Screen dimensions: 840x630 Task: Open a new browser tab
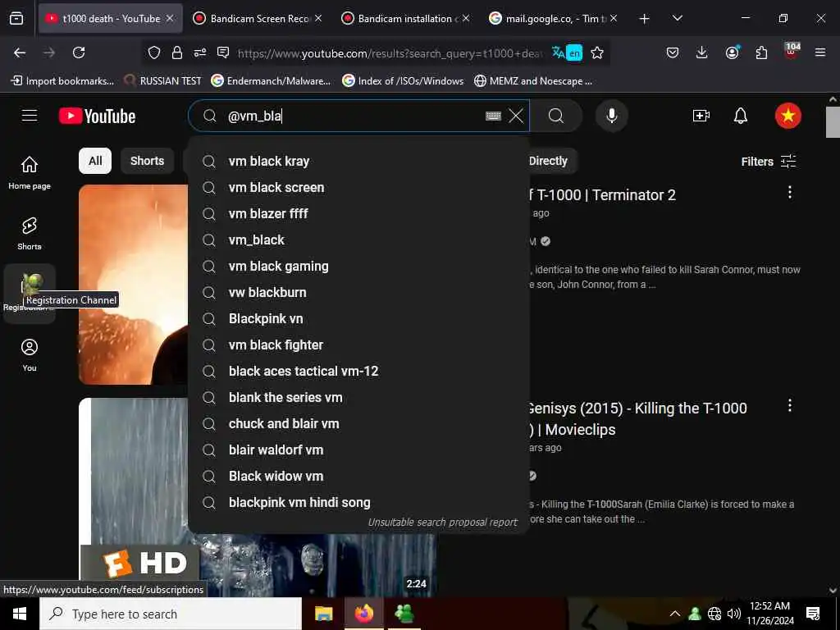645,18
